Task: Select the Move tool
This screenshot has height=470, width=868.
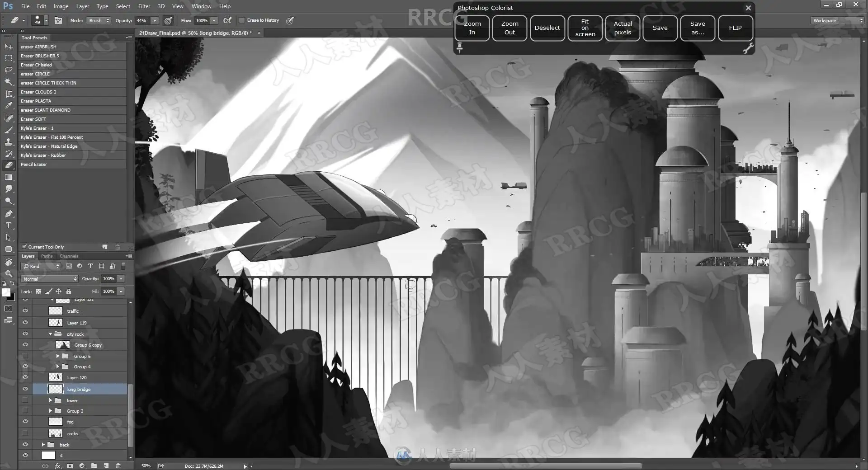Action: click(x=9, y=47)
